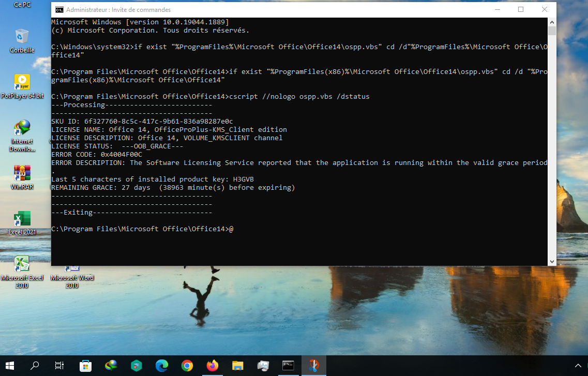Click the 'cscript //nologo ospp.vbs /dstatus' command
Viewport: 588px width, 376px height.
[299, 97]
